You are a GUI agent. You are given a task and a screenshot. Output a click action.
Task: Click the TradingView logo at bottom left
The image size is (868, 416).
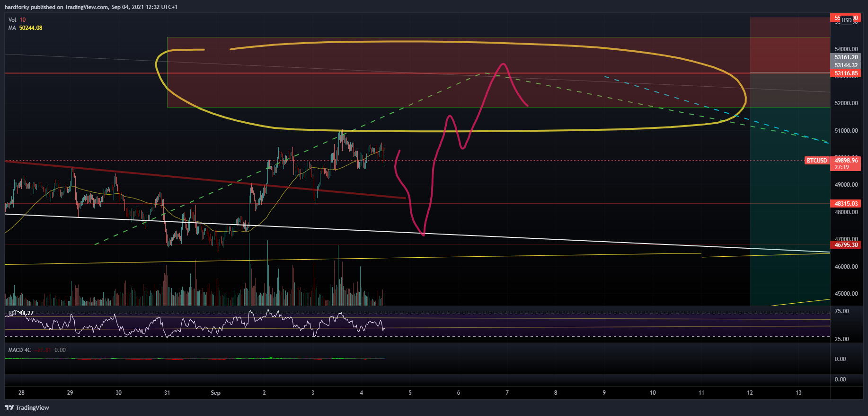(x=27, y=407)
